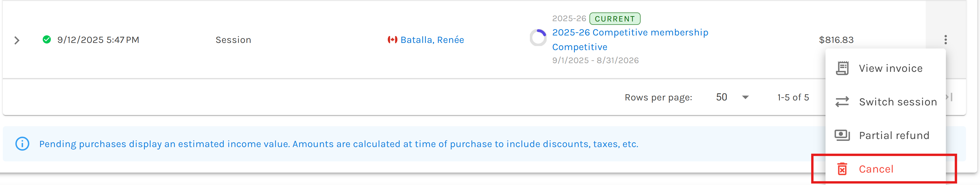Click the green checkmark status icon
This screenshot has width=980, height=185.
(47, 40)
